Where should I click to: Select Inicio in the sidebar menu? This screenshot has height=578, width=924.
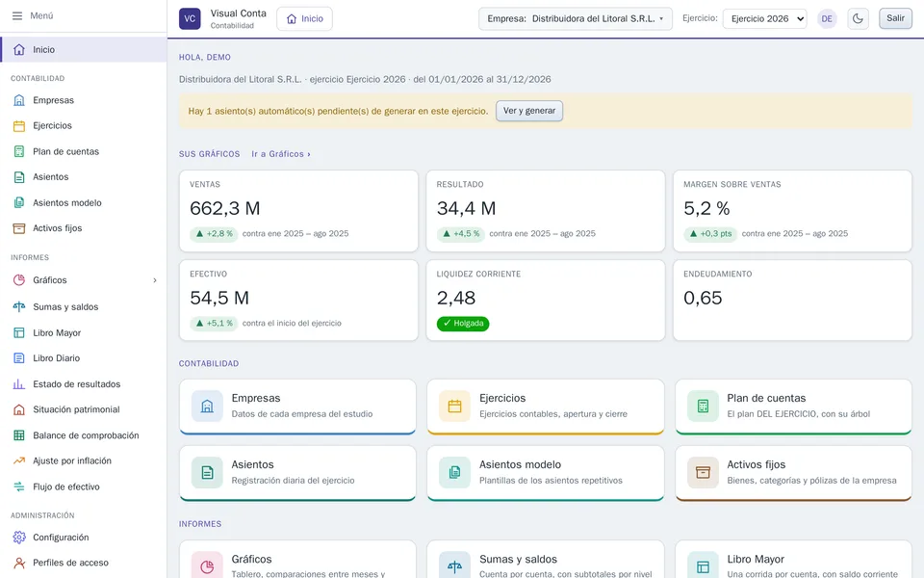pyautogui.click(x=84, y=49)
